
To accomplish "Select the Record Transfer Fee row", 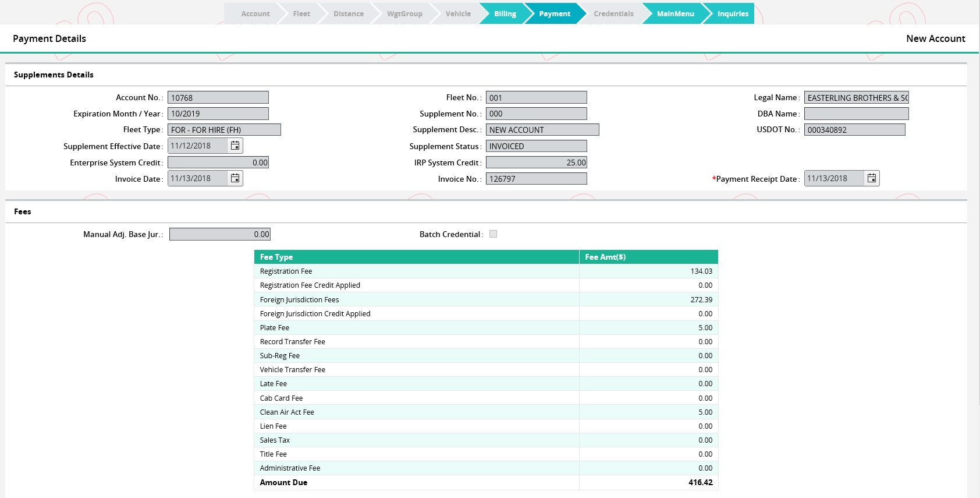I will point(486,342).
